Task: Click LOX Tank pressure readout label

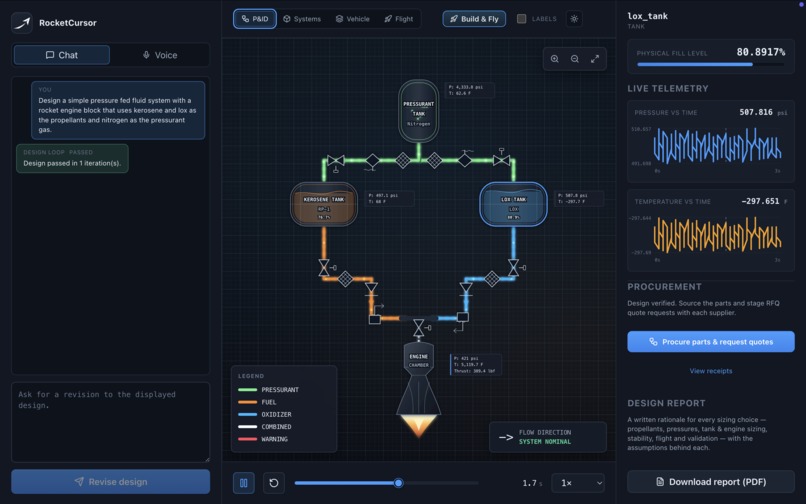Action: 579,199
